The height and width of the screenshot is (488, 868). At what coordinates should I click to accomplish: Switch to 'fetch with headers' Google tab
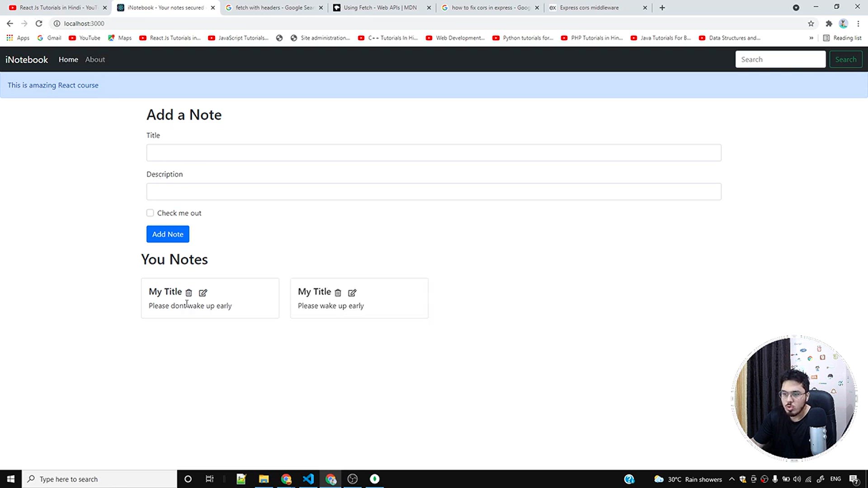click(x=274, y=8)
